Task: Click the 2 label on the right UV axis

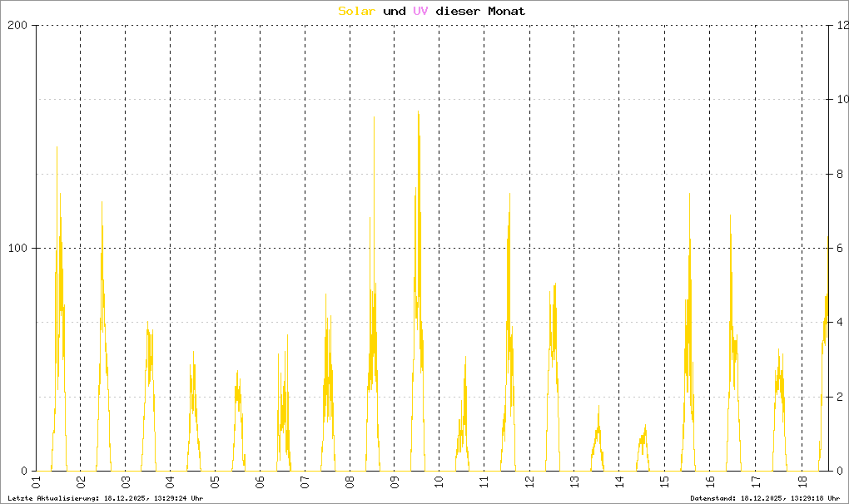Action: click(x=840, y=397)
